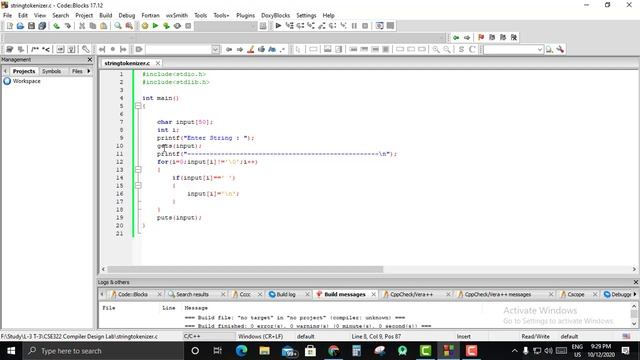Click the Step out debug icon
The width and height of the screenshot is (640, 360).
[322, 26]
